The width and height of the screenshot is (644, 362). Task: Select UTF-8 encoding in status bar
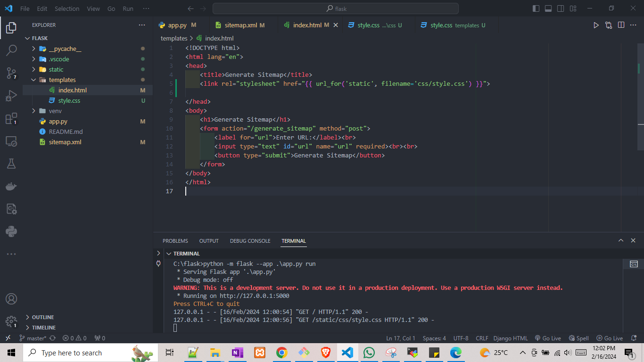pos(461,338)
